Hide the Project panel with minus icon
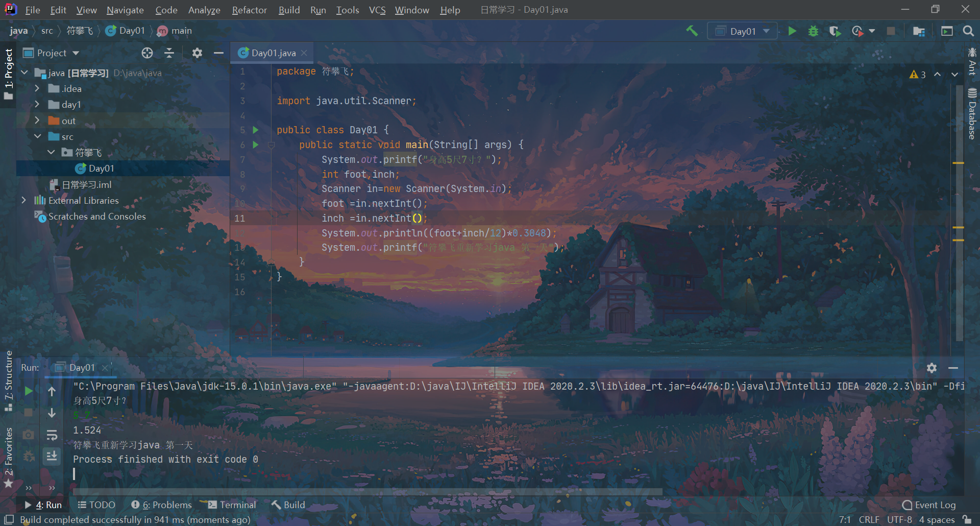The width and height of the screenshot is (980, 526). [218, 53]
